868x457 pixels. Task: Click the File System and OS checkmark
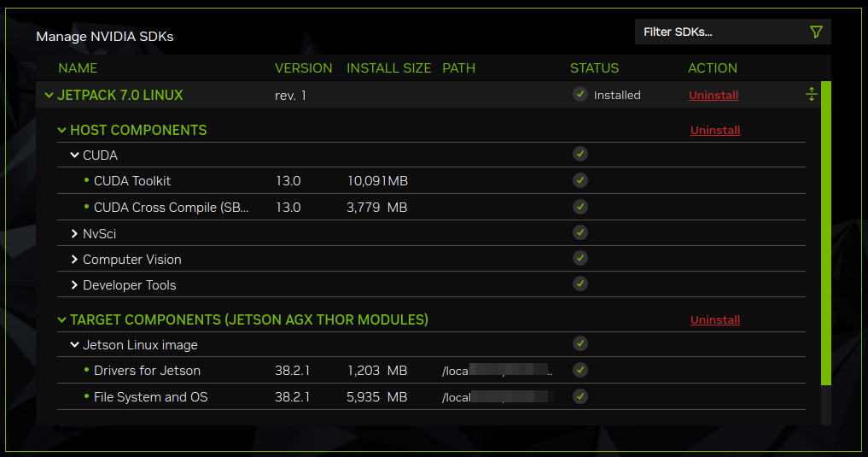580,396
